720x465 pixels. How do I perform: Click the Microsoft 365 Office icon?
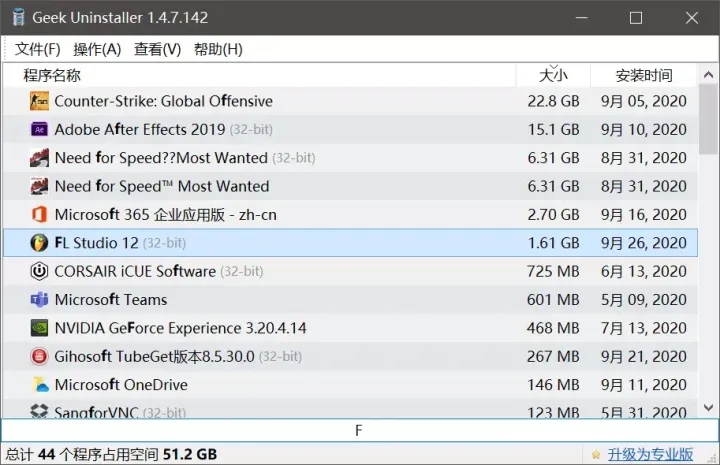39,214
